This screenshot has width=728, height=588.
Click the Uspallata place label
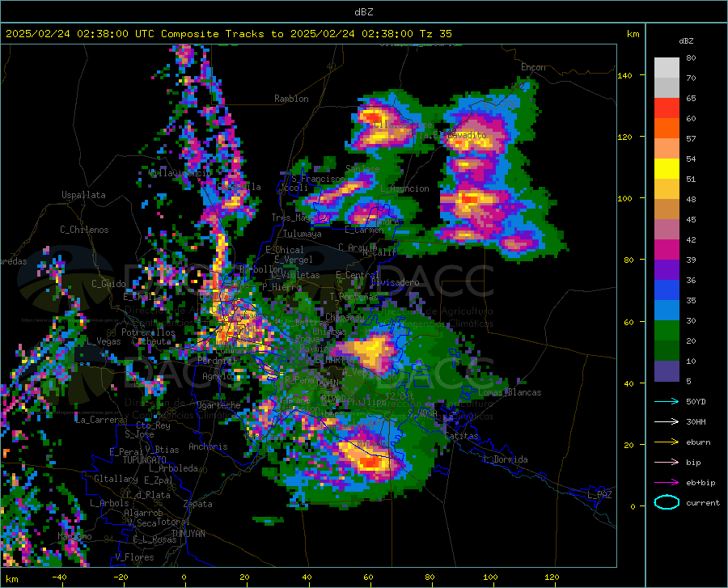click(x=83, y=195)
